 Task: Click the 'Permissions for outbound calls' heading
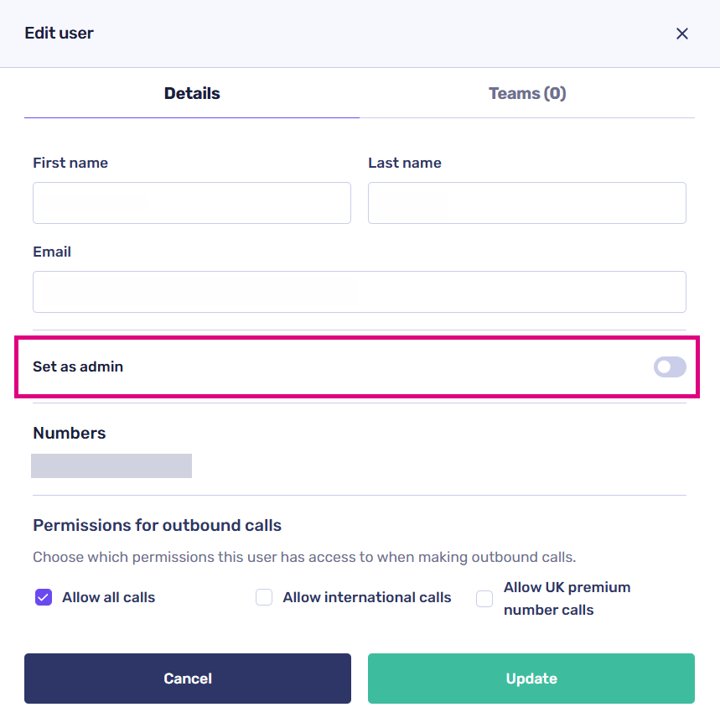[x=157, y=526]
